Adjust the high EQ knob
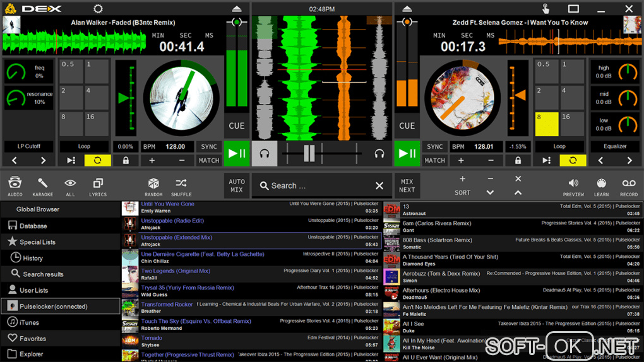644x362 pixels. click(628, 72)
